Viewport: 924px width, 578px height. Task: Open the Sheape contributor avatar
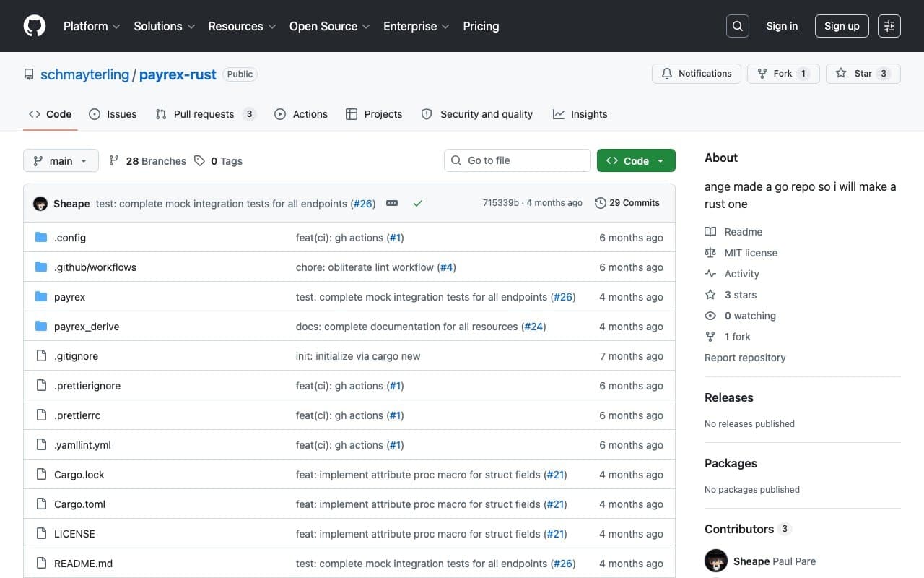[x=716, y=561]
